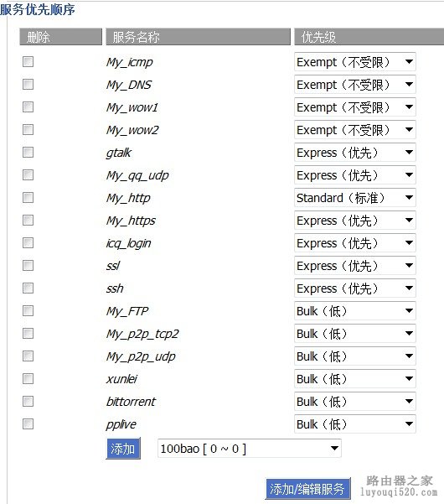Image resolution: width=444 pixels, height=504 pixels.
Task: Open the pplive Bulk priority dropdown
Action: pos(354,424)
